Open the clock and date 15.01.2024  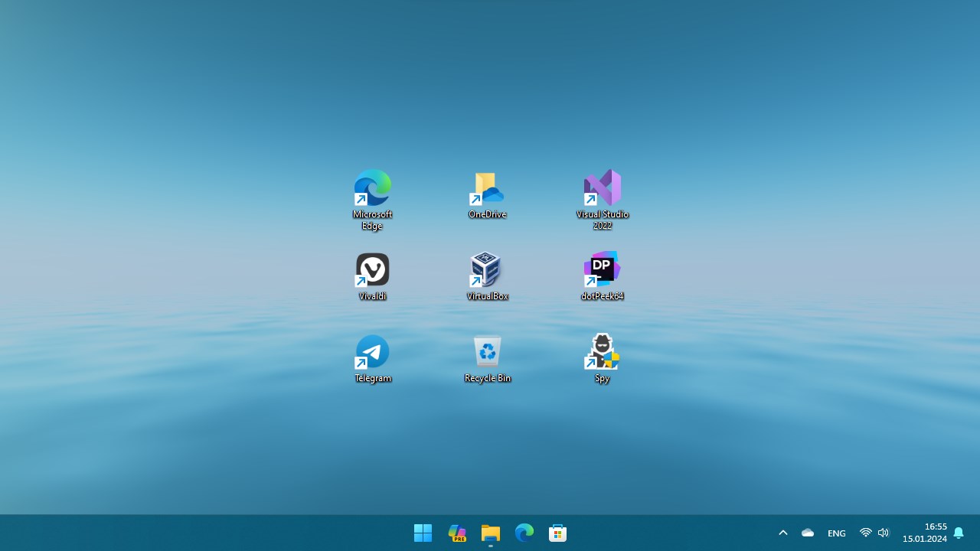[925, 533]
